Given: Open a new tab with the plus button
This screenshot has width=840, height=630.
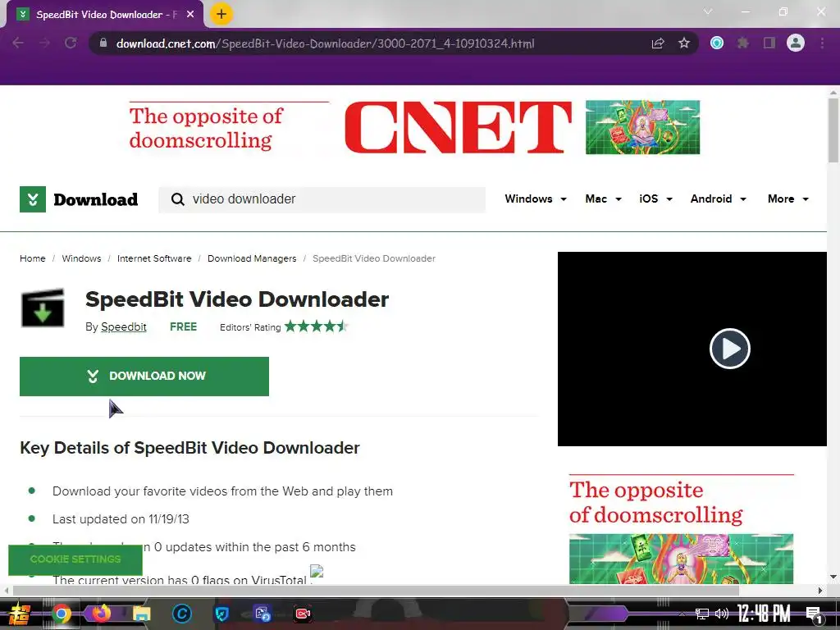Looking at the screenshot, I should [x=221, y=14].
